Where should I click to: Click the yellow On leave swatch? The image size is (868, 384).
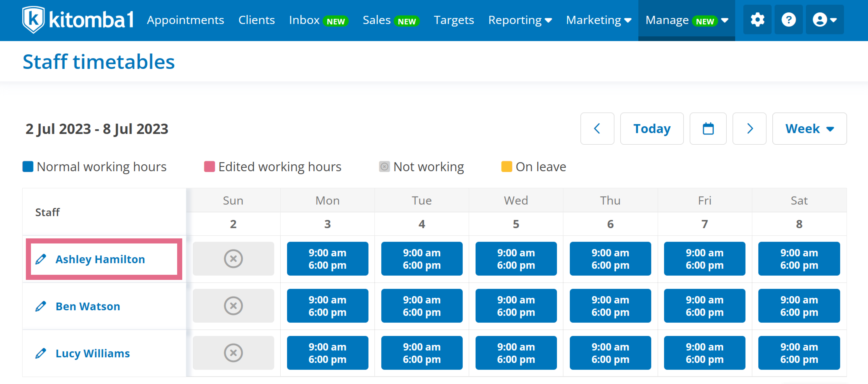pos(506,167)
